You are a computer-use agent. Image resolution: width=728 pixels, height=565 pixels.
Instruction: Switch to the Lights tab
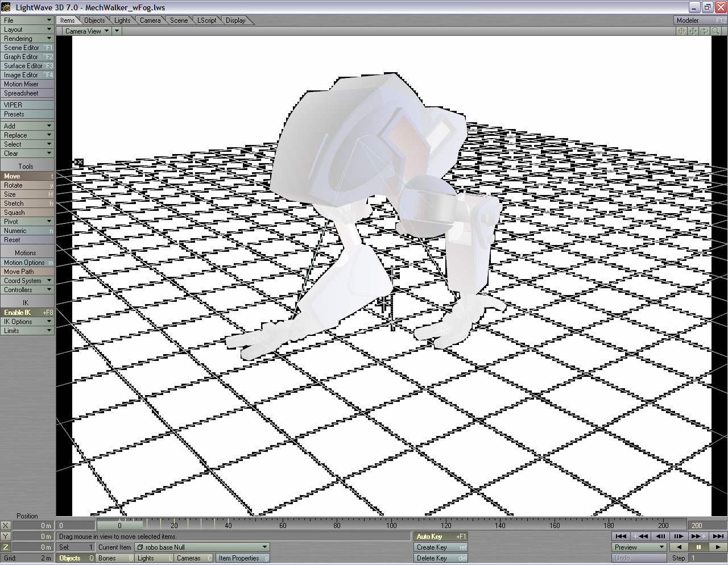tap(122, 20)
